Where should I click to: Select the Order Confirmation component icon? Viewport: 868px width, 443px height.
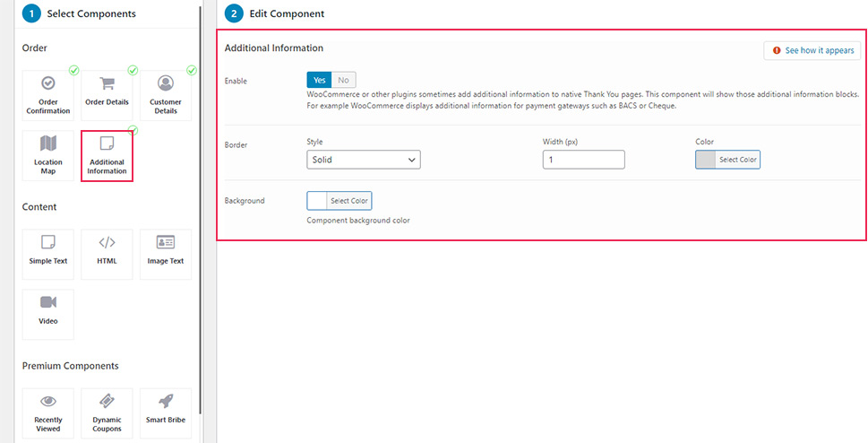click(x=48, y=83)
